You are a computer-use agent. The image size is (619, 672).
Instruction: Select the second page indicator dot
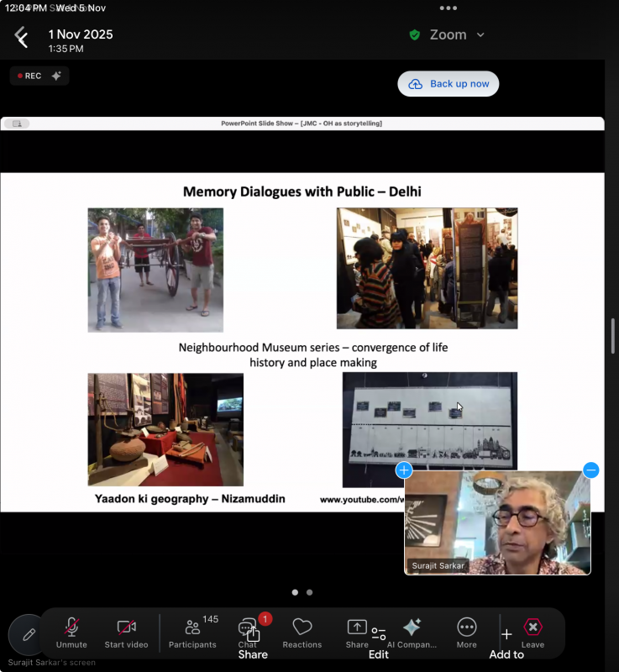click(x=309, y=592)
